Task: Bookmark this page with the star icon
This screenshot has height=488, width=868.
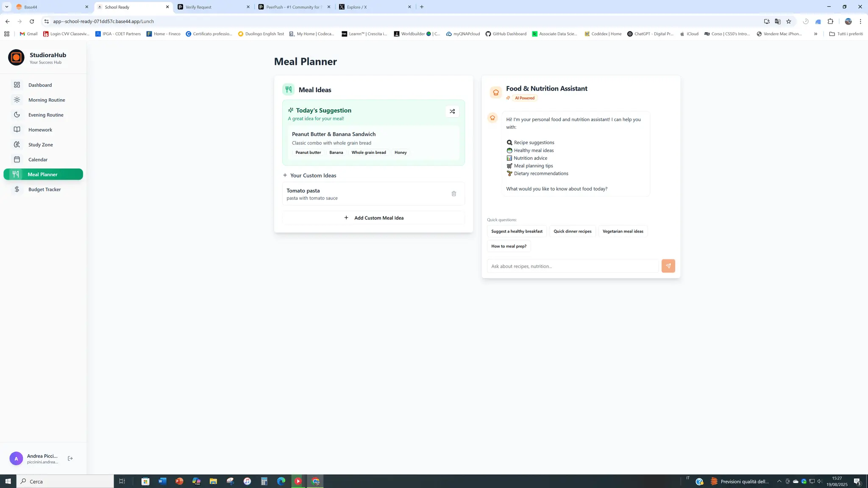Action: [789, 21]
